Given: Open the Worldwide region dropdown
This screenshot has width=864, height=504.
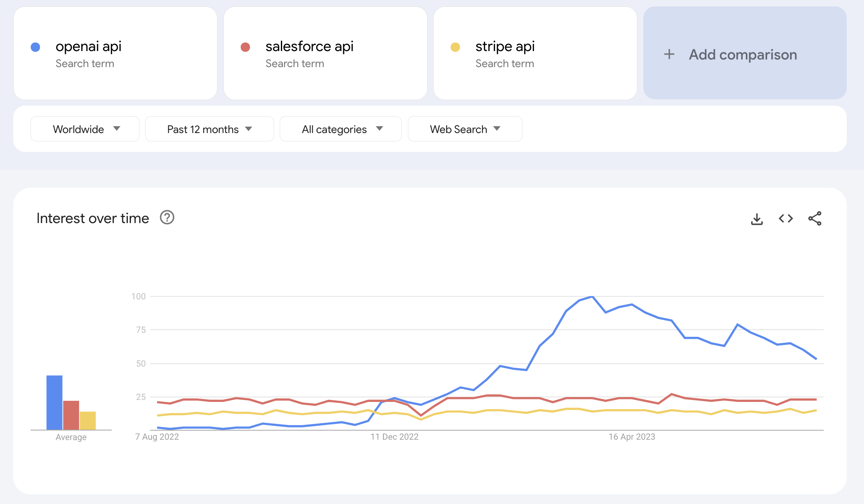Looking at the screenshot, I should click(85, 129).
